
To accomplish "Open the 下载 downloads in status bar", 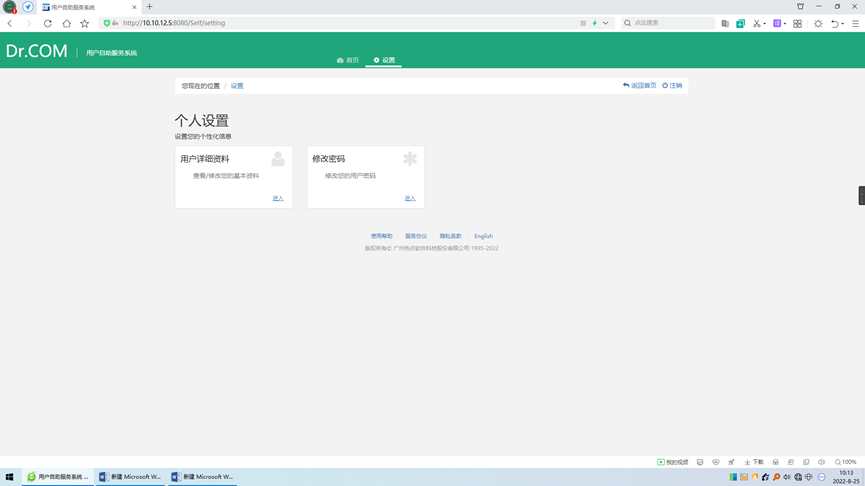I will [x=754, y=462].
